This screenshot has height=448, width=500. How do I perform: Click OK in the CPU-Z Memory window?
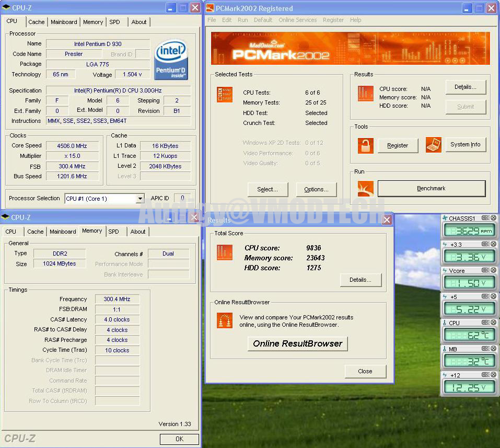pos(179,439)
